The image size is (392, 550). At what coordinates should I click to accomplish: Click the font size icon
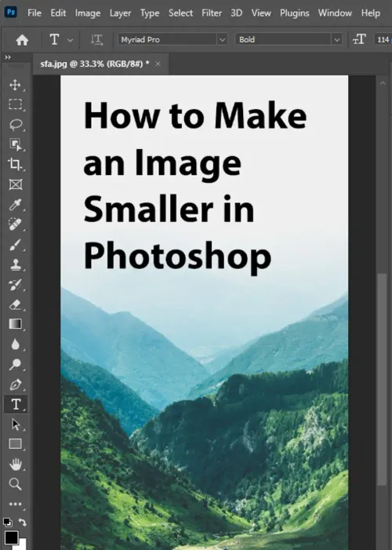click(x=359, y=40)
